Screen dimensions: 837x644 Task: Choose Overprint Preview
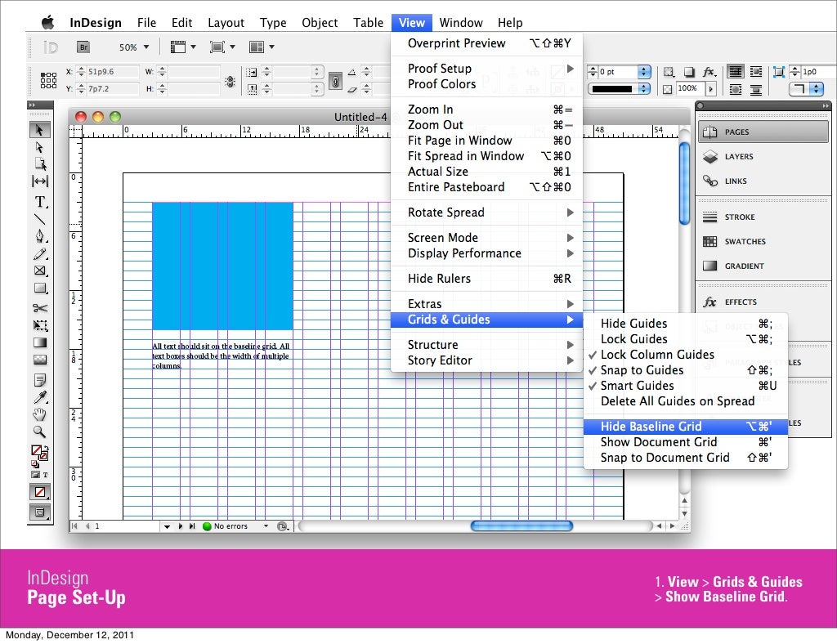(486, 43)
